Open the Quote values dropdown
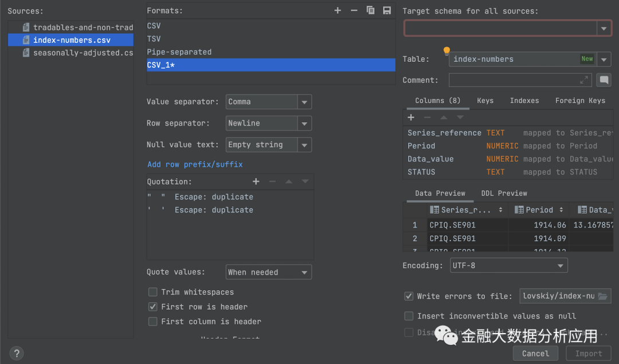 304,272
